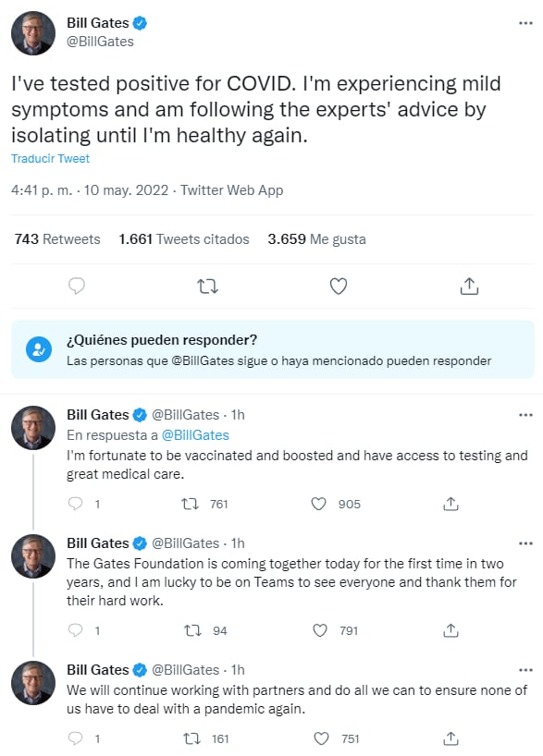Like the vaccinated and boosted reply
The height and width of the screenshot is (756, 543).
point(319,504)
